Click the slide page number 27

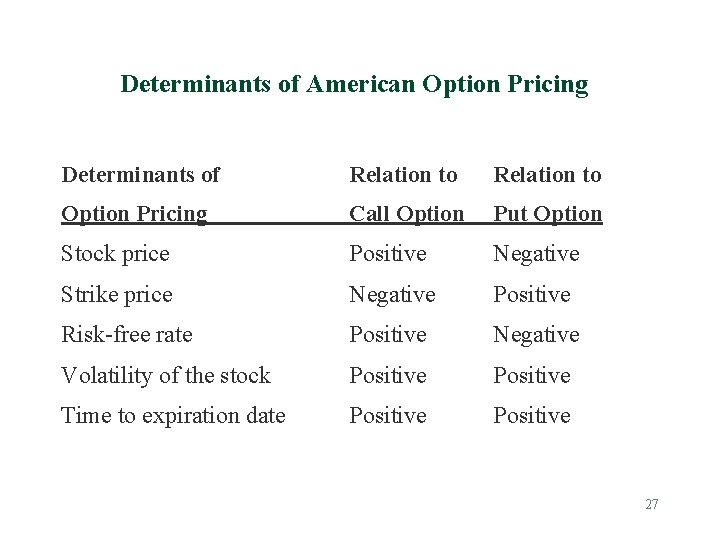(x=652, y=505)
